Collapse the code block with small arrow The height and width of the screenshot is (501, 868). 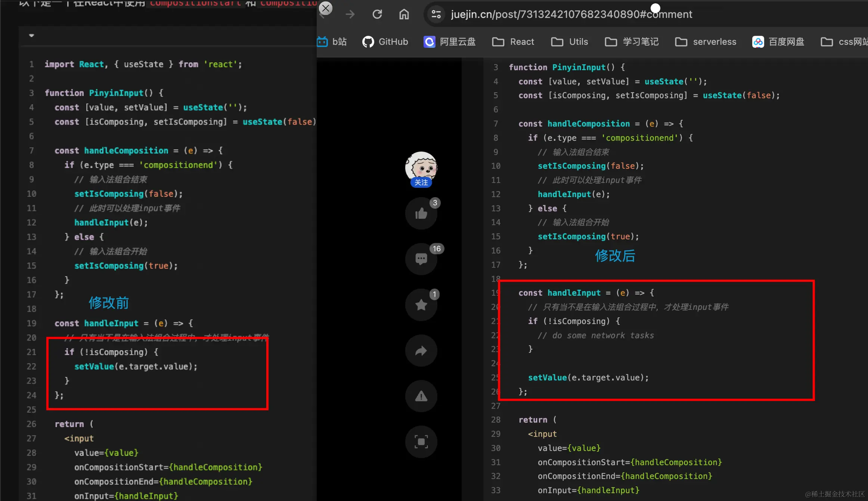[x=32, y=35]
